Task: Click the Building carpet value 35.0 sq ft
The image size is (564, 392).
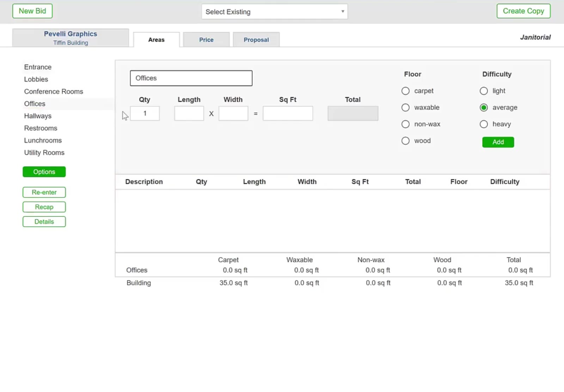Action: 233,283
